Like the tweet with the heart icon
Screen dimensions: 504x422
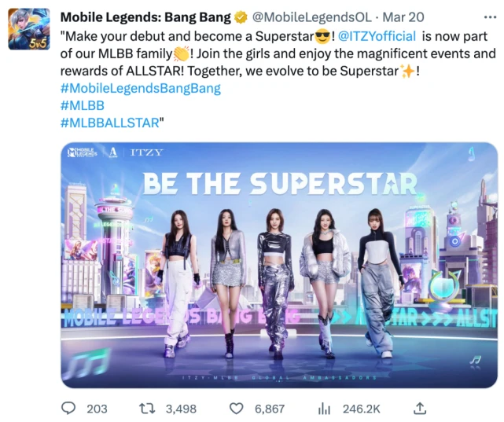[235, 408]
